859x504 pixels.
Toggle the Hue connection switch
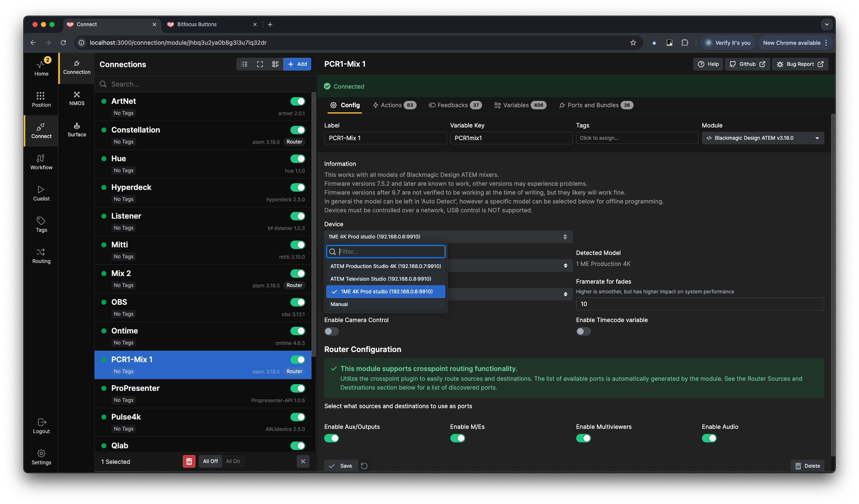pyautogui.click(x=298, y=159)
